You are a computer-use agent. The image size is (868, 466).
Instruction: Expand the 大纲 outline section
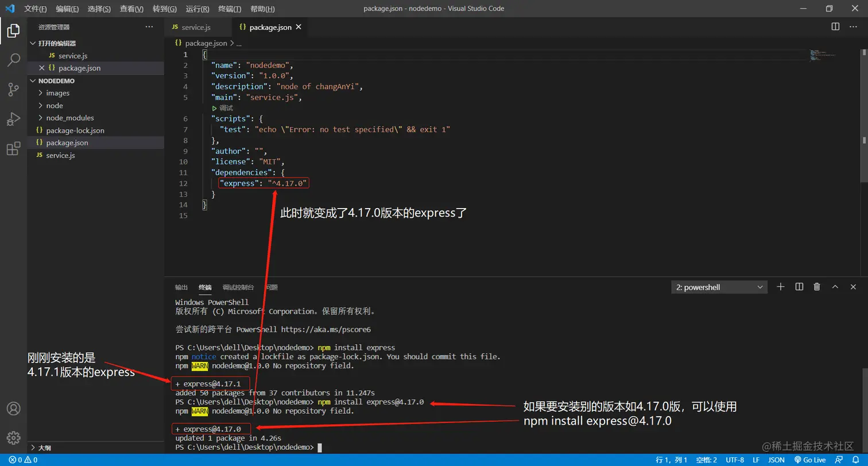[x=96, y=448]
